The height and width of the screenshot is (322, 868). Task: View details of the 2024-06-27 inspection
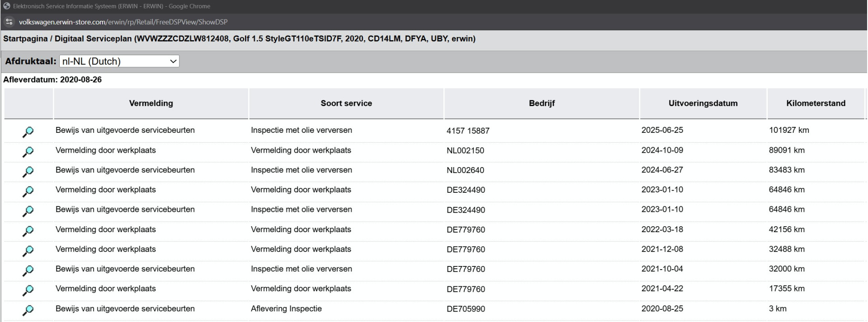click(x=28, y=172)
